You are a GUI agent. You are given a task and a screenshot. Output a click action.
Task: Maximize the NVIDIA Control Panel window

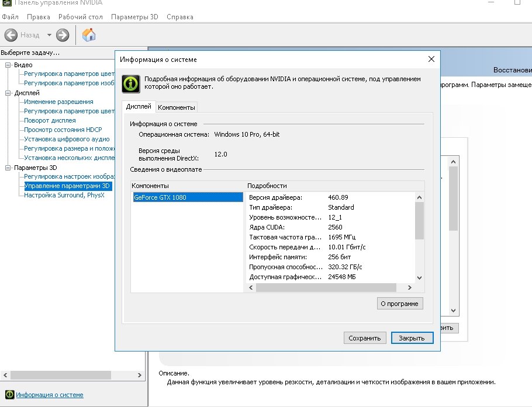pyautogui.click(x=517, y=2)
